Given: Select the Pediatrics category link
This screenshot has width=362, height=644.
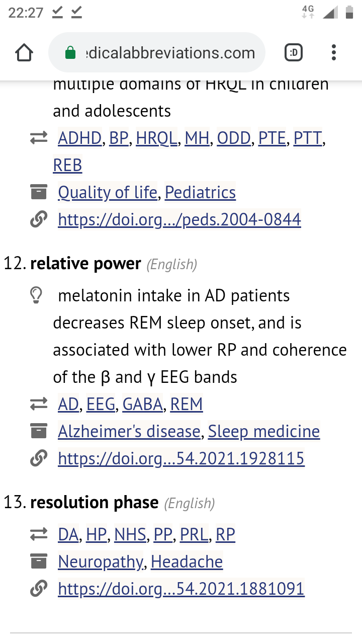Looking at the screenshot, I should (200, 192).
